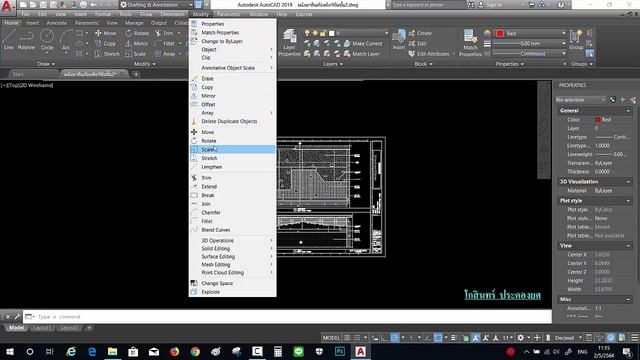
Task: Open the Annotate ribbon tab
Action: click(57, 23)
